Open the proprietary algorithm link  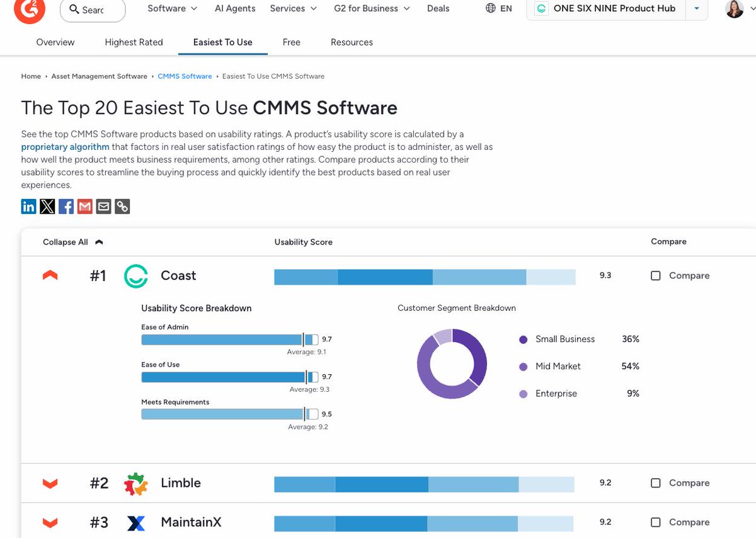click(66, 147)
